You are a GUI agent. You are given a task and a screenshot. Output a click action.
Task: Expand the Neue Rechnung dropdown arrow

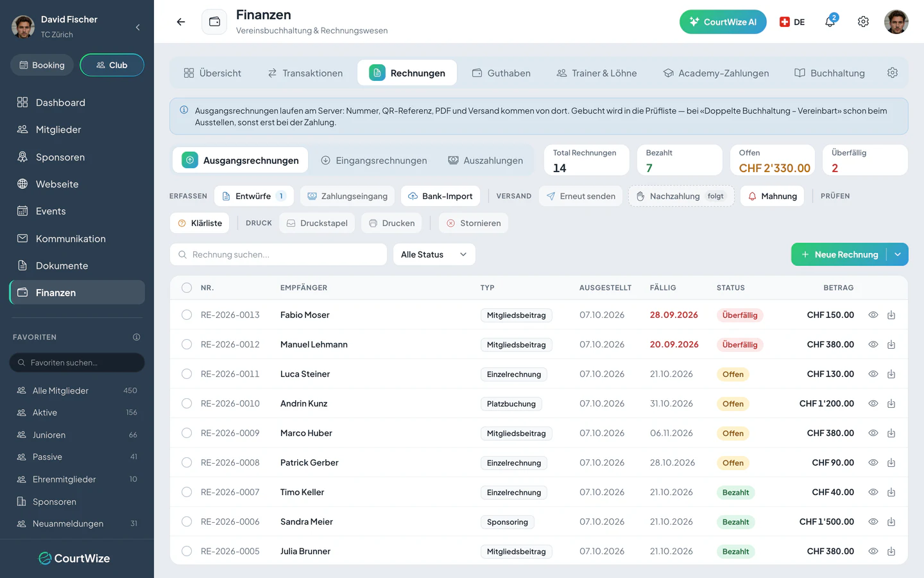click(898, 254)
